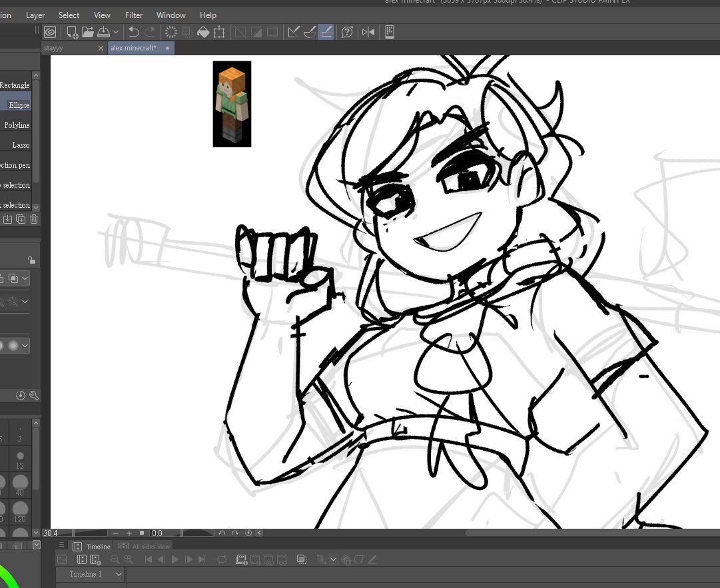Image resolution: width=720 pixels, height=588 pixels.
Task: Delete the current sub tool (trash)
Action: tap(34, 219)
